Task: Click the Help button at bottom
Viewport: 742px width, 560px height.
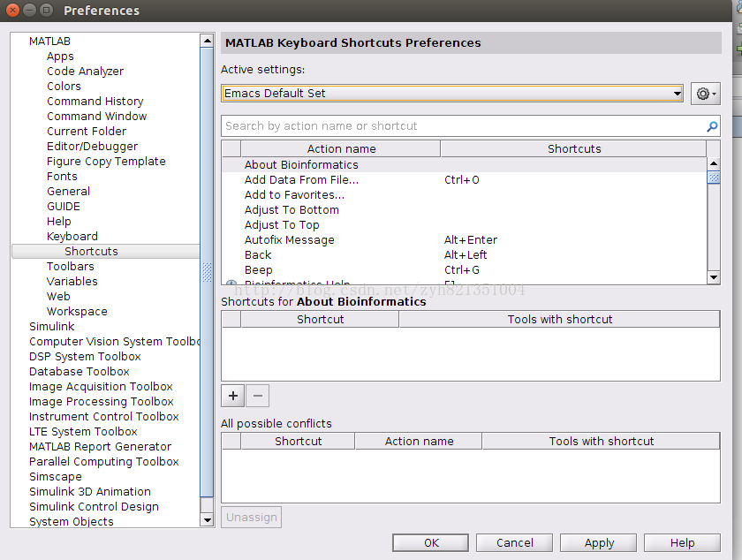Action: pos(682,542)
